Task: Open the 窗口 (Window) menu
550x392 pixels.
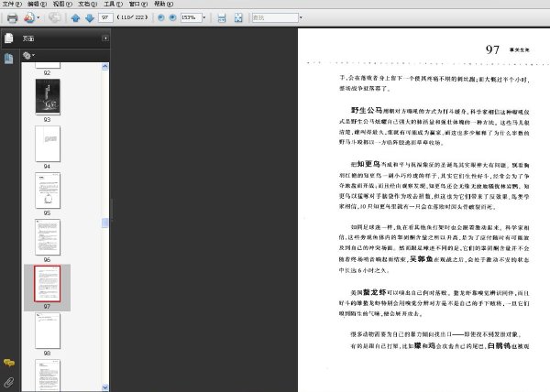Action: point(138,4)
